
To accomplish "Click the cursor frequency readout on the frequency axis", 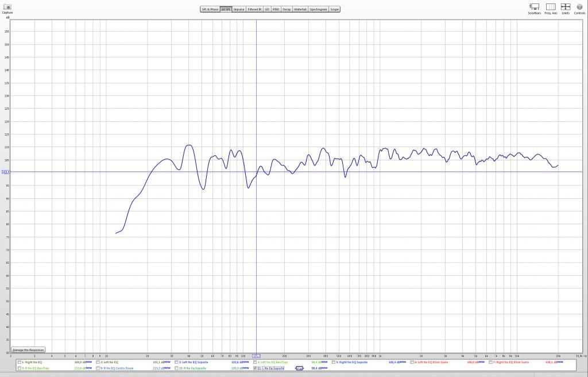I will pyautogui.click(x=257, y=356).
